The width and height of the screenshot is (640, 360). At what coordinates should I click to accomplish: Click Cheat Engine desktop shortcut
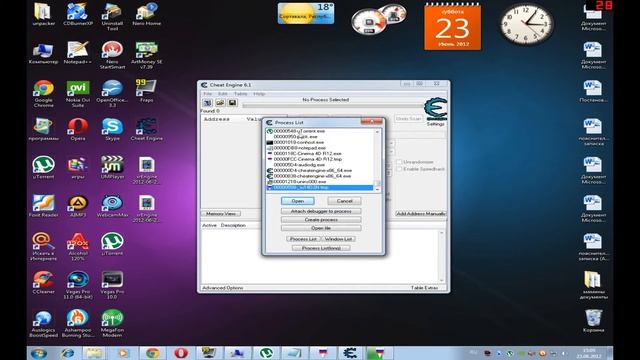147,129
